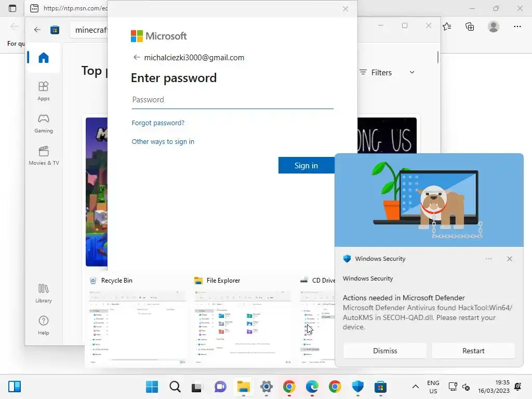The width and height of the screenshot is (532, 399).
Task: Click the network tray icon
Action: coord(453,387)
